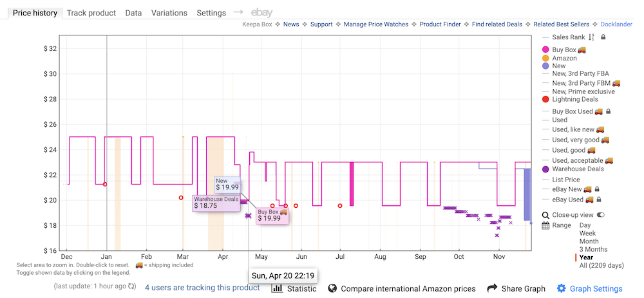Image resolution: width=644 pixels, height=298 pixels.
Task: Click the Manage Price Watches link
Action: 376,24
